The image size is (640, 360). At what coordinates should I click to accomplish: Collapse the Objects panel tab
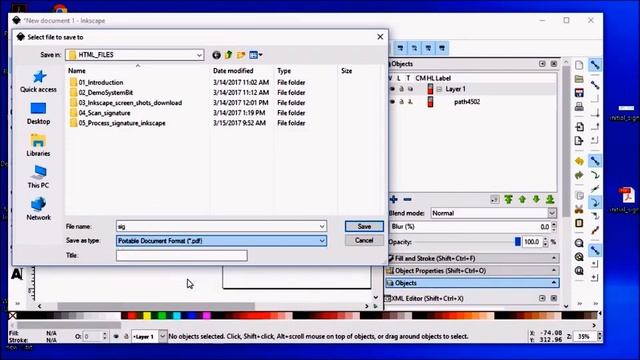(x=473, y=283)
